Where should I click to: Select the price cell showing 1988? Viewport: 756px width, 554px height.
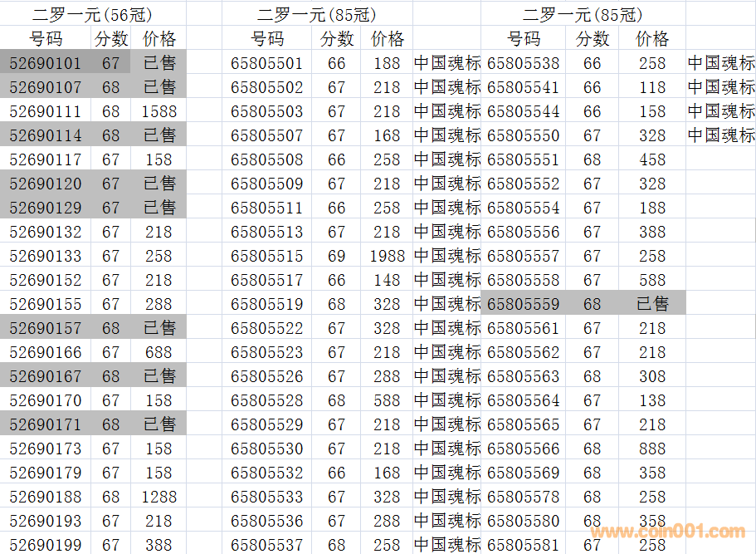click(x=388, y=256)
